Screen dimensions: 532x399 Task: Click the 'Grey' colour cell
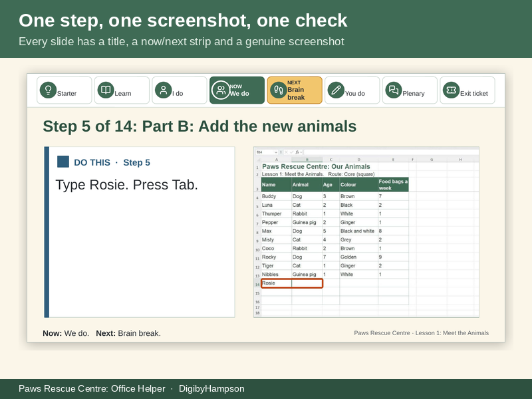pos(358,239)
